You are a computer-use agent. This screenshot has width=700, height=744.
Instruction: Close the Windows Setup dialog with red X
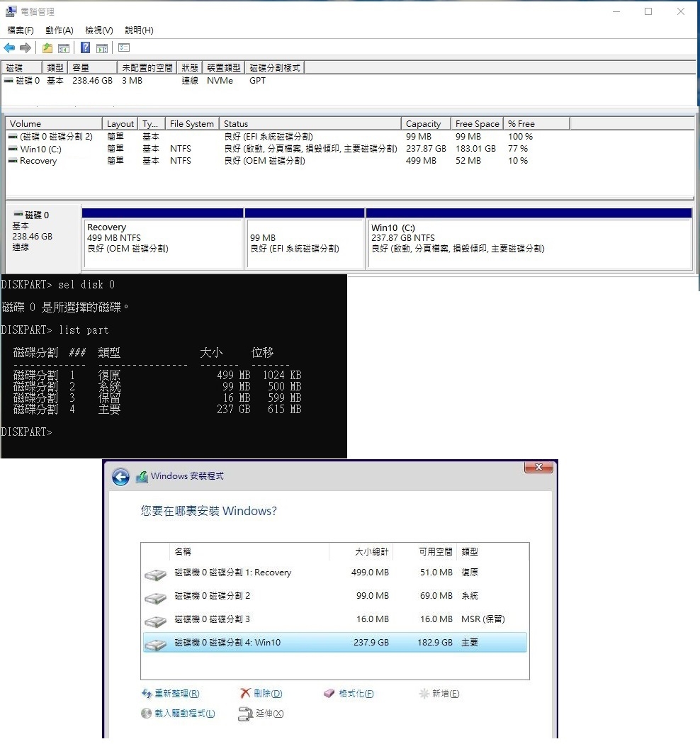click(538, 467)
